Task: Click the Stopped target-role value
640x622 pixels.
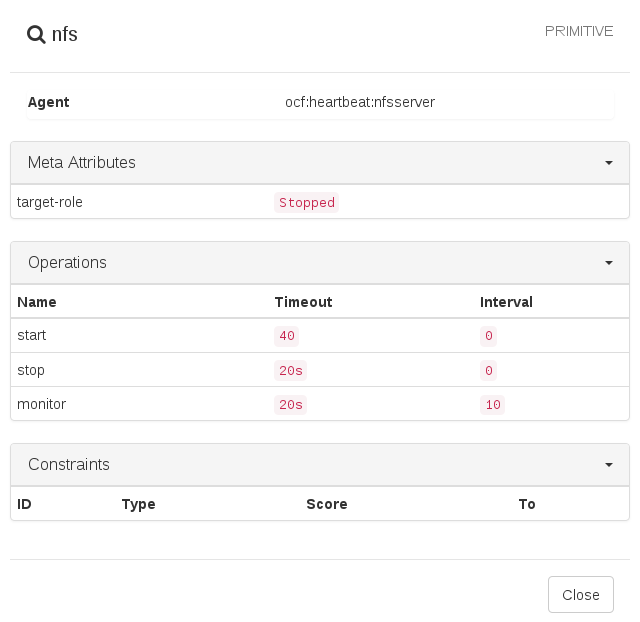Action: click(x=306, y=203)
